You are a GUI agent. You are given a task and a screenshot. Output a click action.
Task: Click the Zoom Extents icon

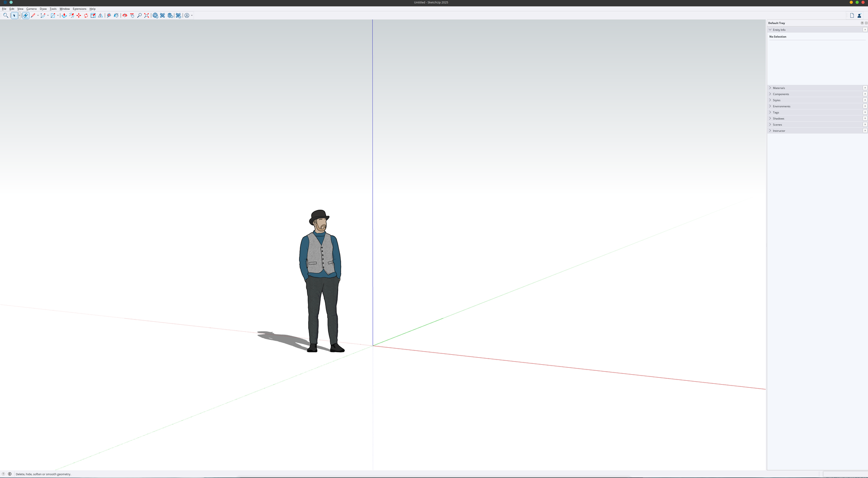pyautogui.click(x=147, y=15)
